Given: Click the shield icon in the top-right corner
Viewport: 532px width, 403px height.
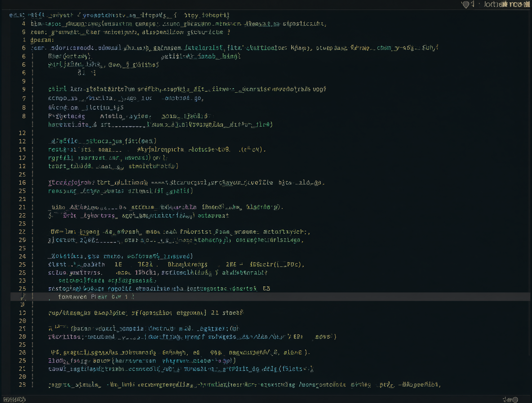Looking at the screenshot, I should 465,4.
